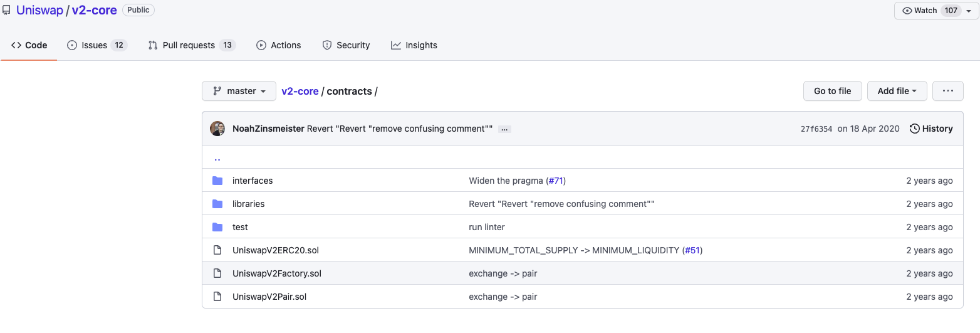Open the Watch dropdown arrow
This screenshot has width=980, height=333.
tap(969, 11)
